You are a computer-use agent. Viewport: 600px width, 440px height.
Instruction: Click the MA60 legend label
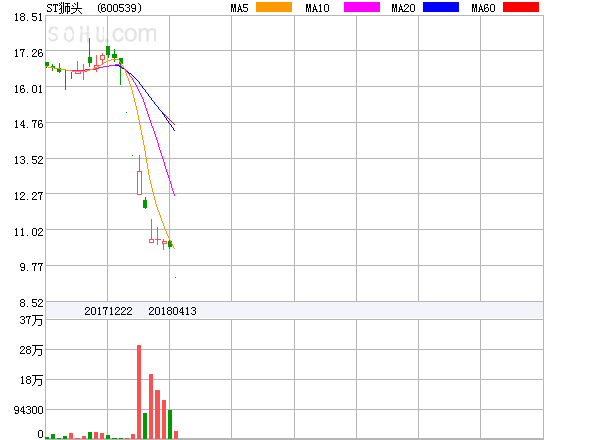483,8
